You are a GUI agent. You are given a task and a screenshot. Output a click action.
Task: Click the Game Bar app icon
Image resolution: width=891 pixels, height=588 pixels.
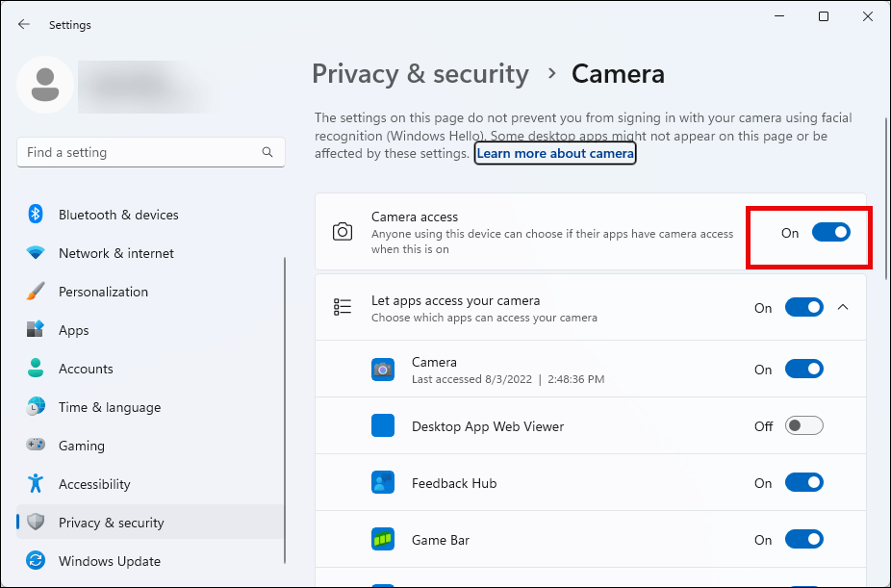383,540
